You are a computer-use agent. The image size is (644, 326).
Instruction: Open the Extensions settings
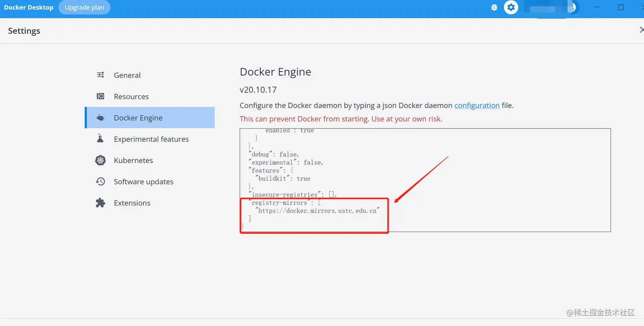point(149,203)
